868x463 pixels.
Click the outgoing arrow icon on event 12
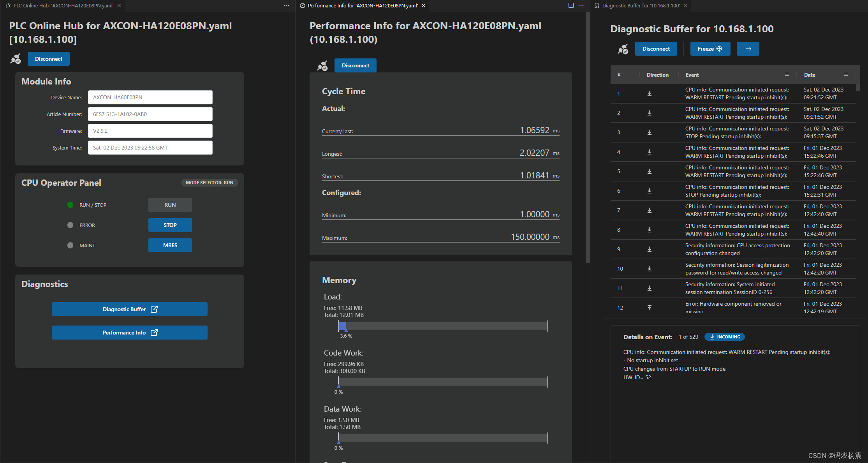[x=650, y=308]
